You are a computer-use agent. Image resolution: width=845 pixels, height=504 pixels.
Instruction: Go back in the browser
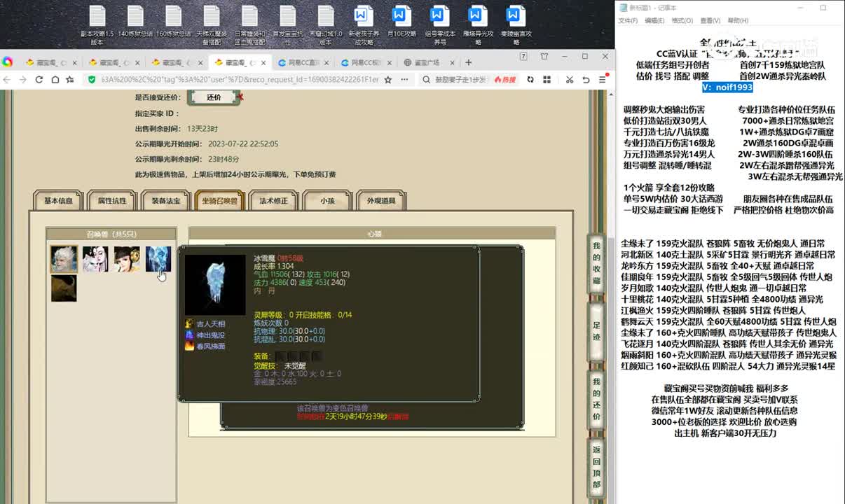[8, 80]
